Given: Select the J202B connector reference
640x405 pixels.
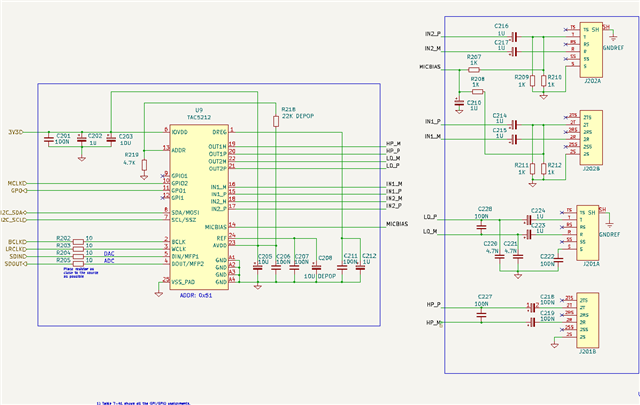Looking at the screenshot, I should (591, 169).
